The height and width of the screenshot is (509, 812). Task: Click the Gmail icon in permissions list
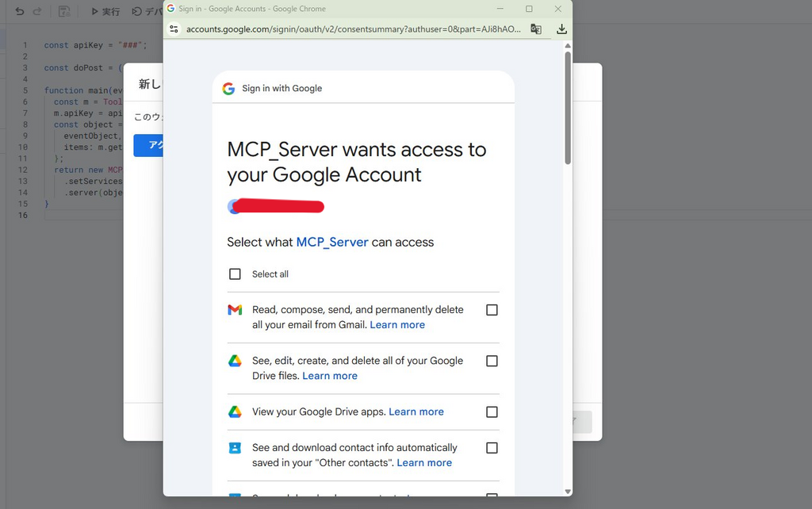coord(235,310)
